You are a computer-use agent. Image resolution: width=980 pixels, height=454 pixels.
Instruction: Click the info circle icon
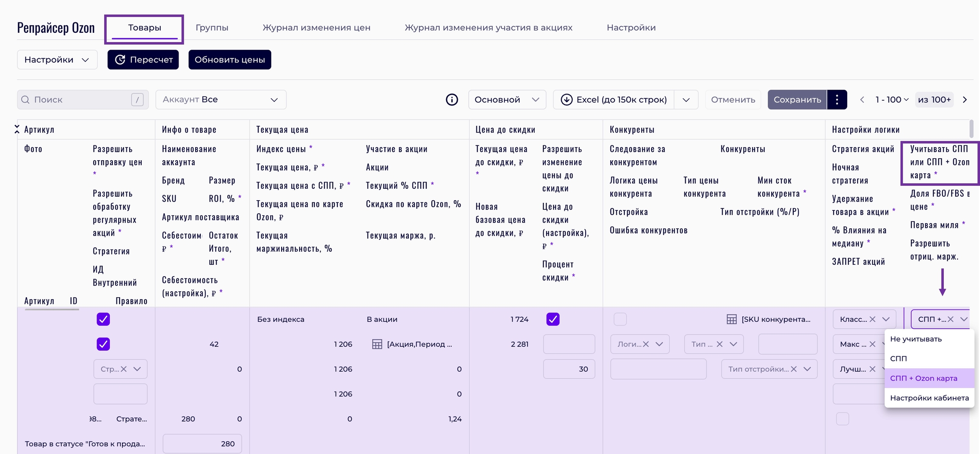452,99
